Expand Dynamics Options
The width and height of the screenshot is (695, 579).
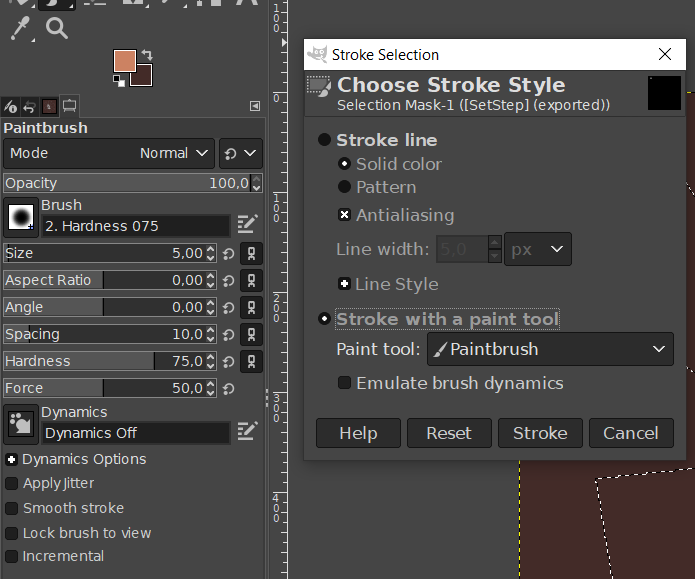click(x=12, y=460)
